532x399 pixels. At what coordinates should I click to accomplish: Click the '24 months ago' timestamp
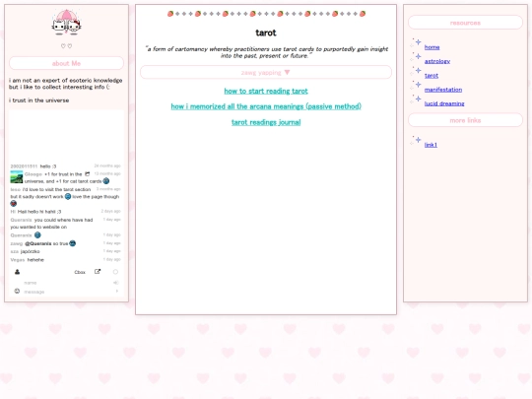pyautogui.click(x=107, y=166)
